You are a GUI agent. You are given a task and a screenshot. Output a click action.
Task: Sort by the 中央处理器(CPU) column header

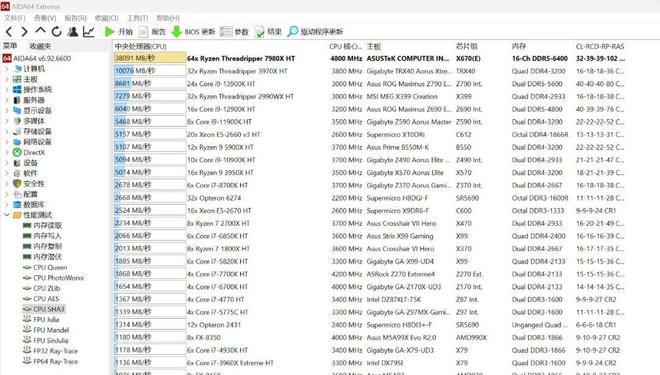(141, 46)
